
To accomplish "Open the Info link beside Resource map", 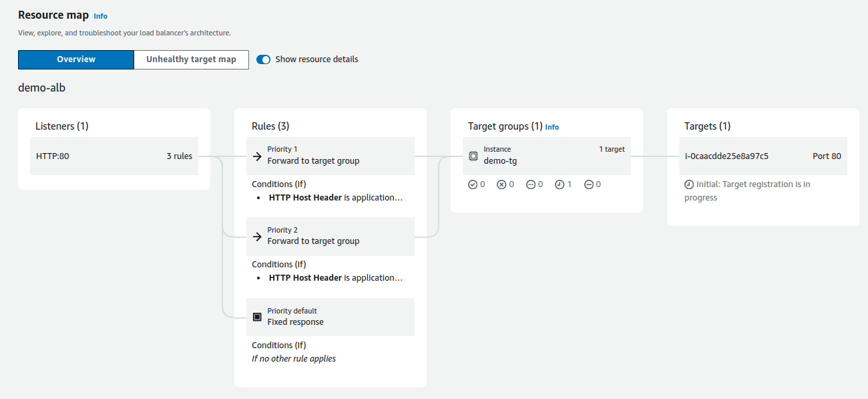I will tap(100, 16).
